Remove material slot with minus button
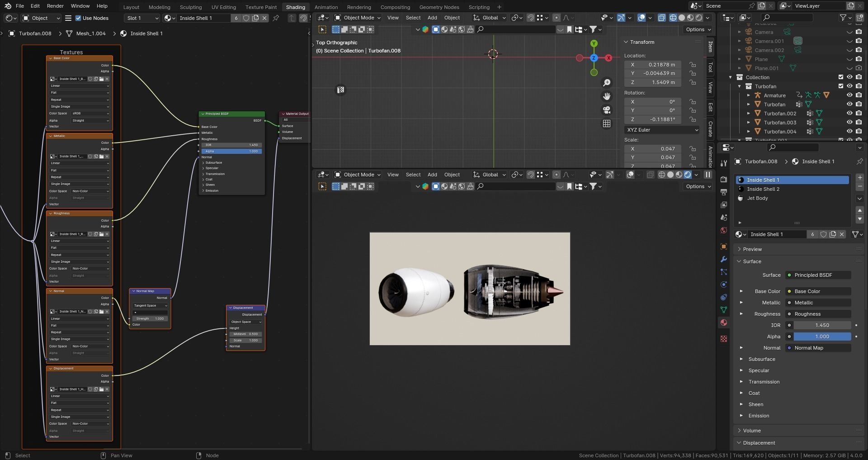The height and width of the screenshot is (460, 868). [860, 187]
